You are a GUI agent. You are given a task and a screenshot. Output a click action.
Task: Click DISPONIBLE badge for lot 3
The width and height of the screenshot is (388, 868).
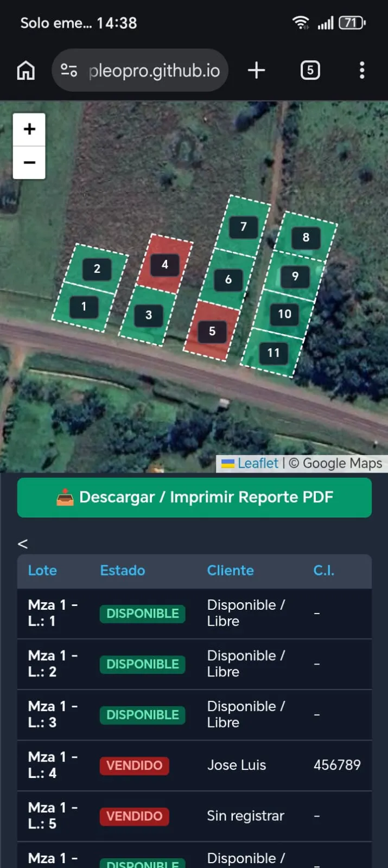[x=143, y=715]
